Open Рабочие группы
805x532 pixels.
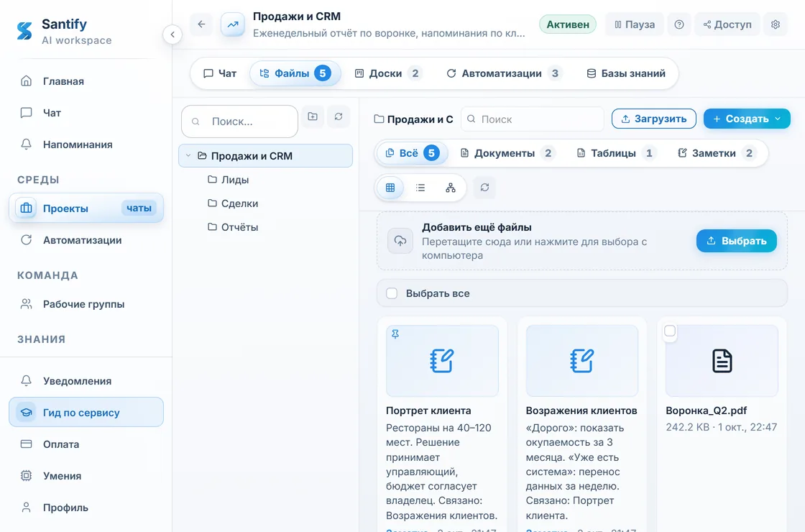[86, 304]
